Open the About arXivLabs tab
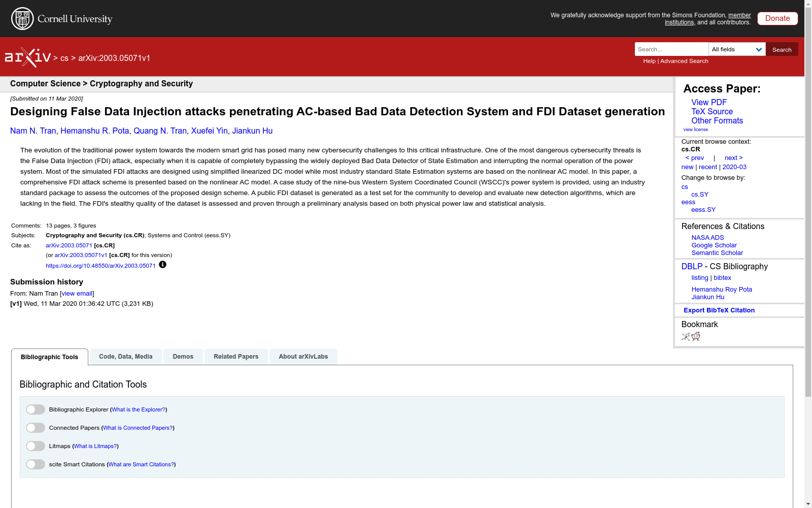The height and width of the screenshot is (508, 812). (303, 357)
